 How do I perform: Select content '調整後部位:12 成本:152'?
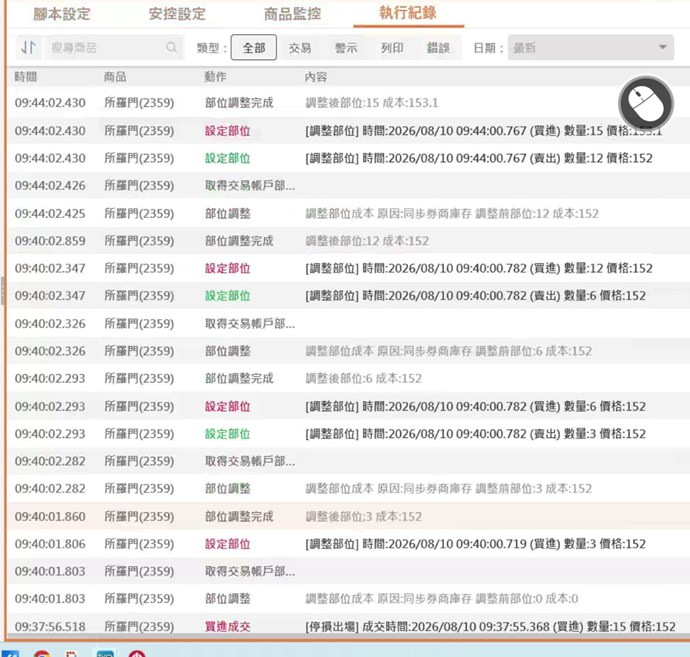click(x=367, y=241)
